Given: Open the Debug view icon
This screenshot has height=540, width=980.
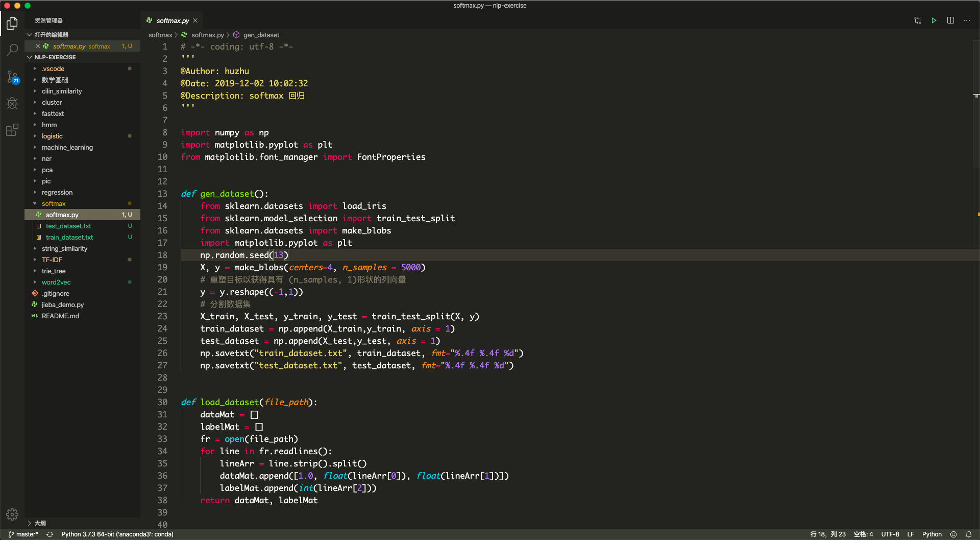Looking at the screenshot, I should [x=12, y=104].
